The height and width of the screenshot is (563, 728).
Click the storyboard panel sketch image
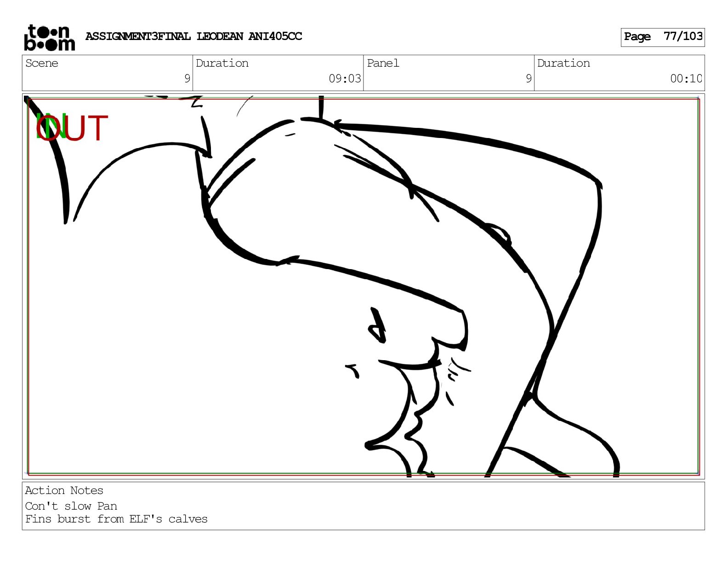point(363,286)
